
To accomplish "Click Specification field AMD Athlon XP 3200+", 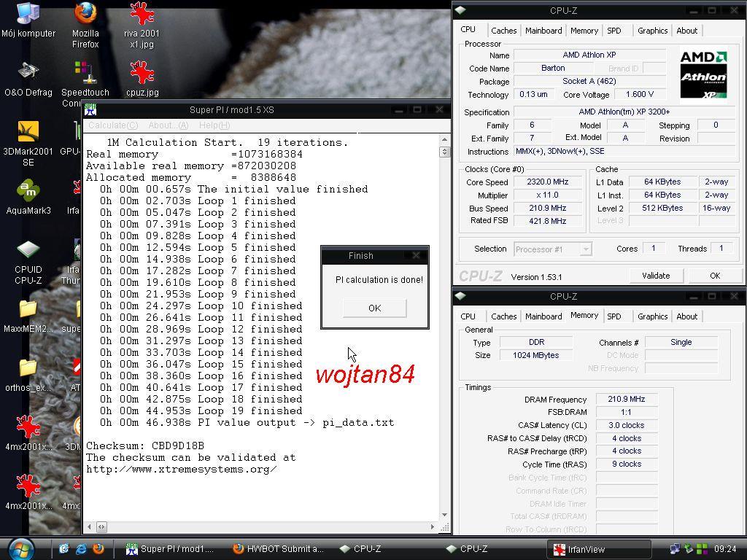I will click(624, 112).
